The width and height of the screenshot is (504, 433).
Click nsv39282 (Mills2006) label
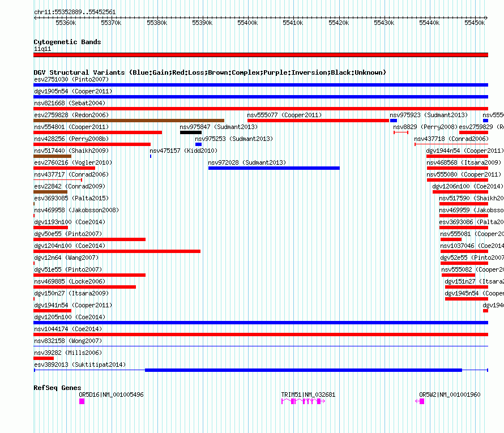[x=68, y=353]
